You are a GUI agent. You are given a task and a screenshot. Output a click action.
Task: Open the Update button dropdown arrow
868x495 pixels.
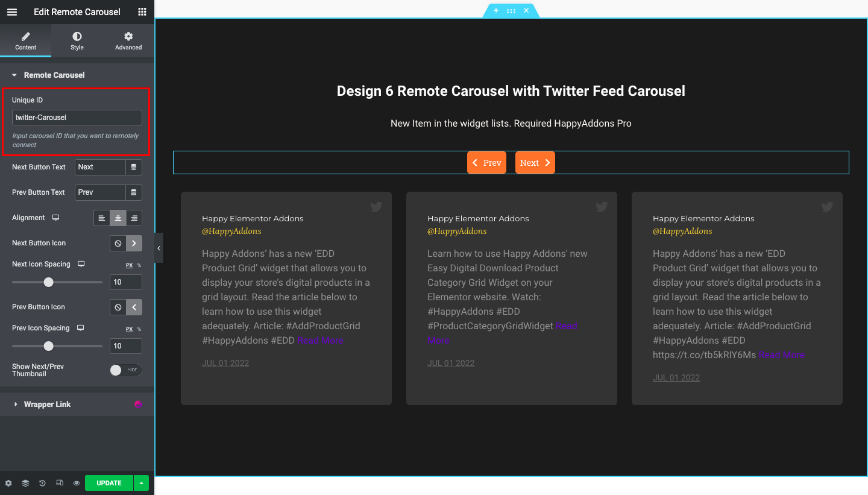[140, 483]
